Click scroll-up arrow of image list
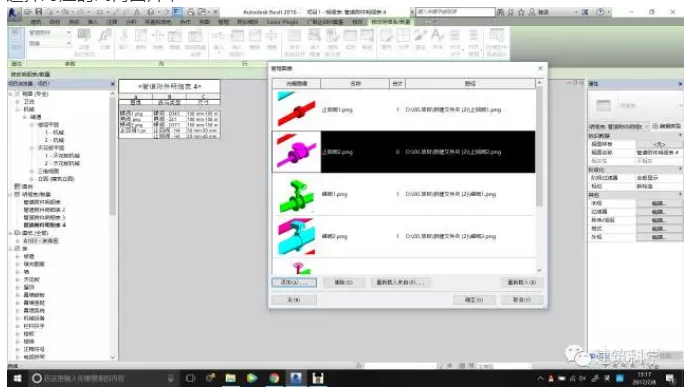694x392 pixels. click(539, 83)
